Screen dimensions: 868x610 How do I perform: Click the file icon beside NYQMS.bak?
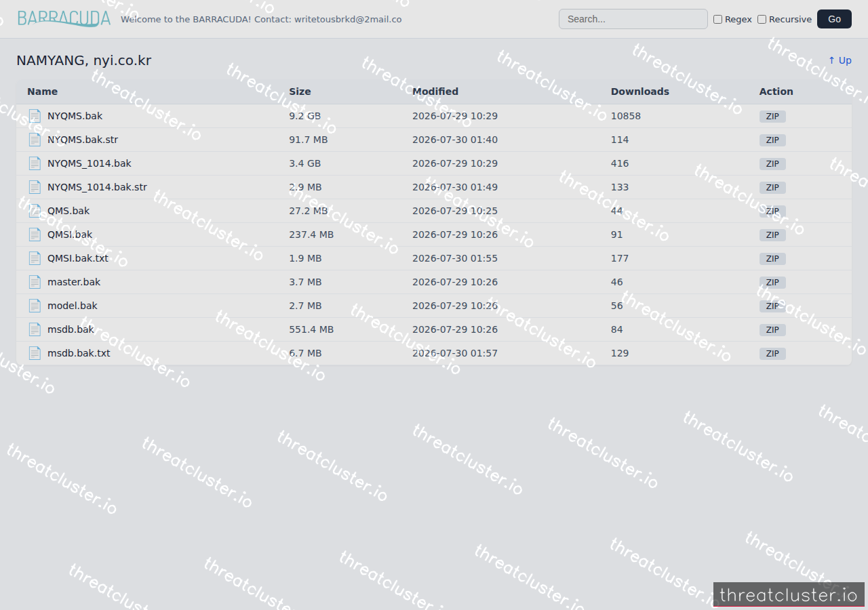(35, 116)
